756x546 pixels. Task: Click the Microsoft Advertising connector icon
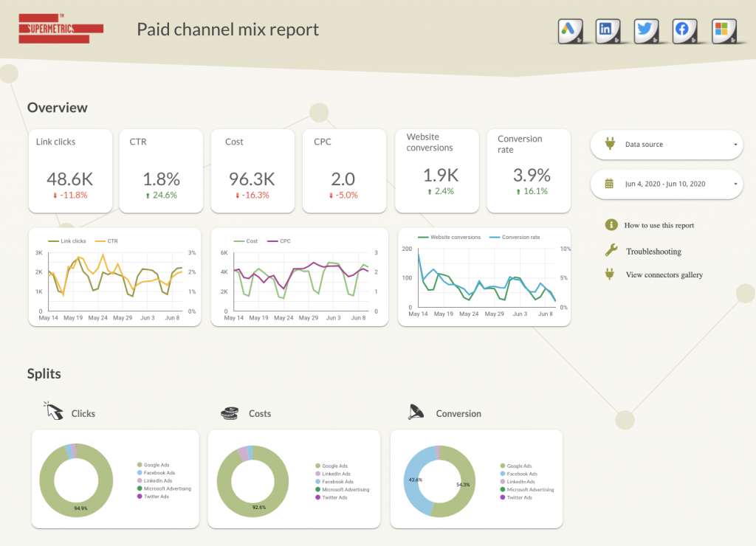(724, 31)
